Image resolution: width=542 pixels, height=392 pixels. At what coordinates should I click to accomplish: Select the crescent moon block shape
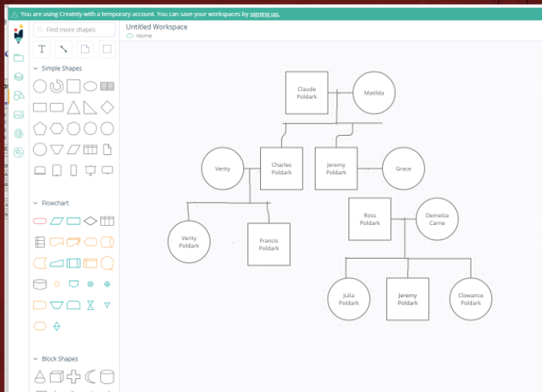pos(90,377)
